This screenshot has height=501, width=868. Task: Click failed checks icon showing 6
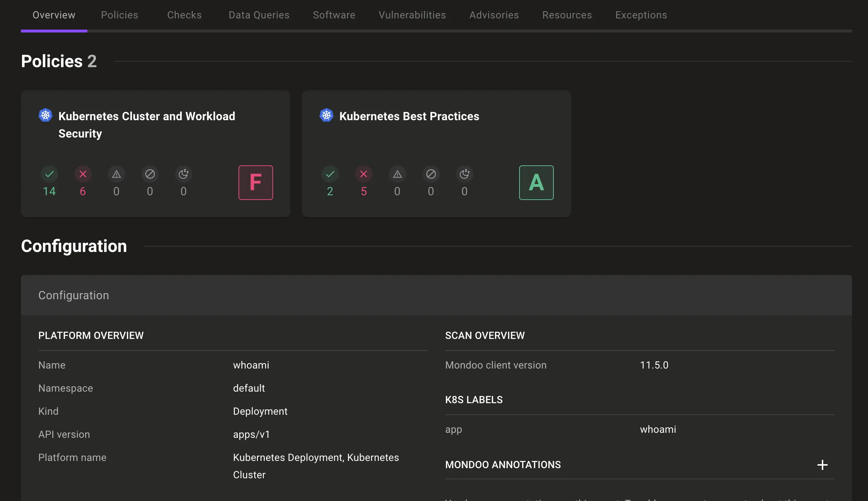tap(83, 174)
